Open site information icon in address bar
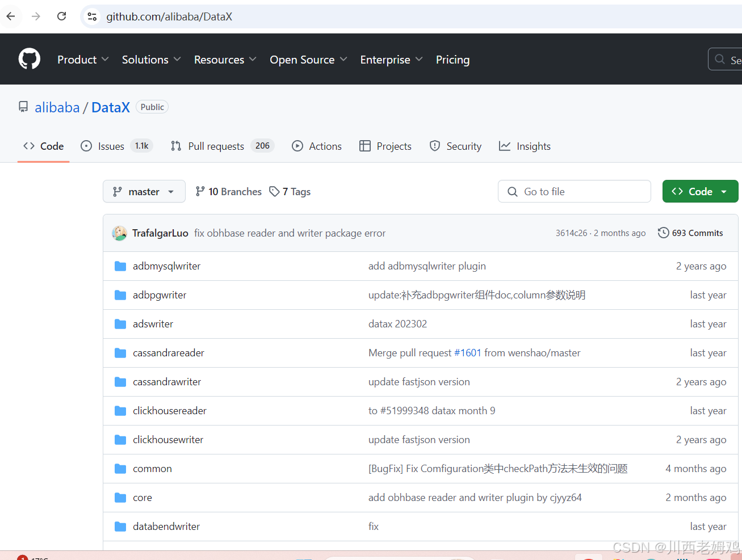 coord(92,16)
